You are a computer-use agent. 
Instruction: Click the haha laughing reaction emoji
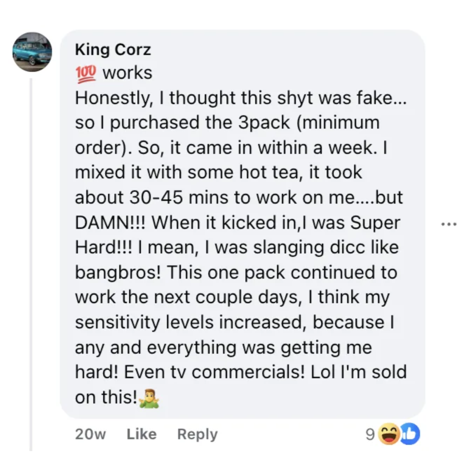tap(390, 434)
